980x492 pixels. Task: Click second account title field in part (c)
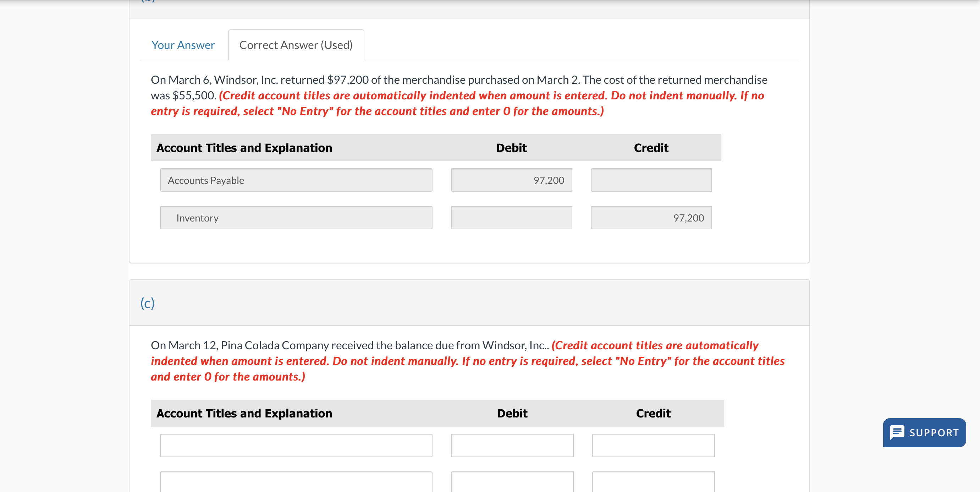(x=296, y=482)
